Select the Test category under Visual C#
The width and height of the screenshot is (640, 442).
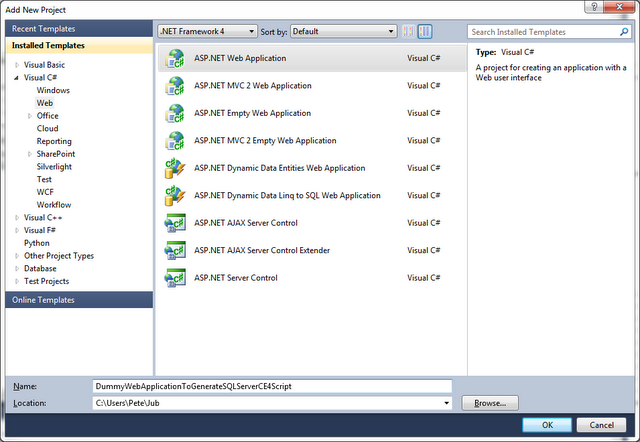(x=44, y=179)
